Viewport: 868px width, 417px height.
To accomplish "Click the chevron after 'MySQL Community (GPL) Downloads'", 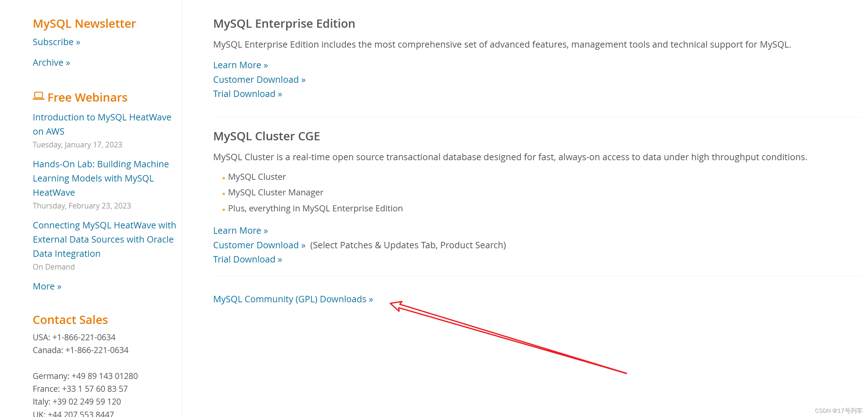I will coord(370,299).
